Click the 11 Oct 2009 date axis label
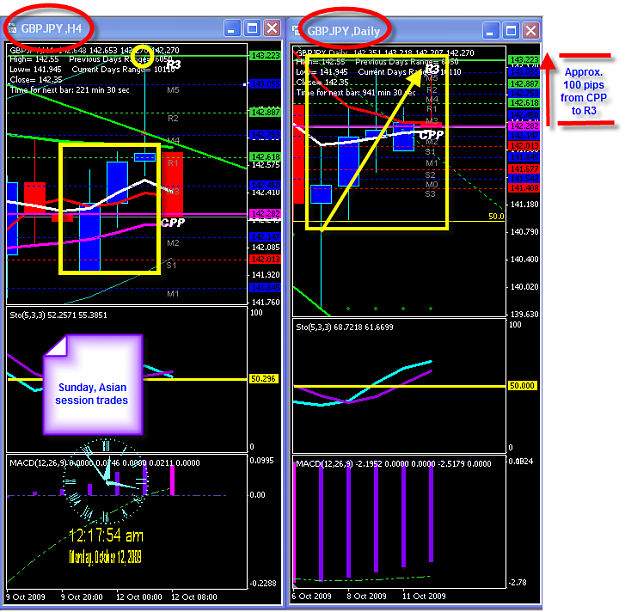Image resolution: width=625 pixels, height=612 pixels. pyautogui.click(x=424, y=596)
